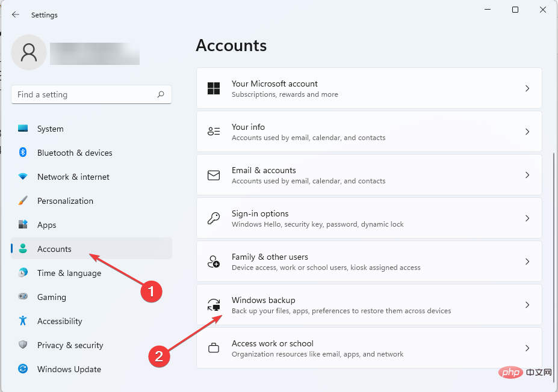
Task: Click the Accessibility figure icon
Action: pos(23,321)
